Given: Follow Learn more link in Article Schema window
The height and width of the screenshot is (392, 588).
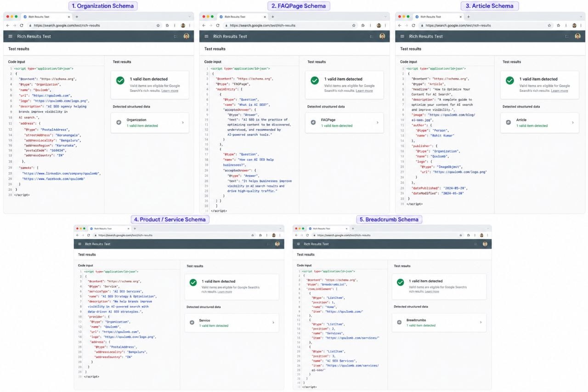Looking at the screenshot, I should pos(560,91).
